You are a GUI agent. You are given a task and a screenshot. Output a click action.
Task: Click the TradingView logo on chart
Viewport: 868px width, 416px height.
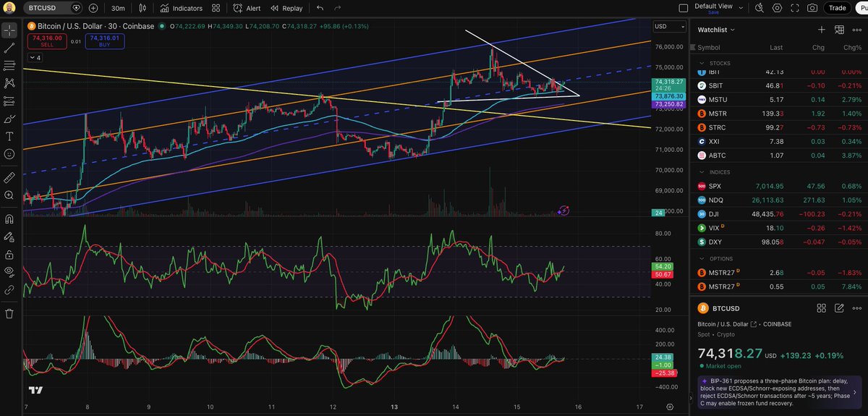tap(34, 390)
